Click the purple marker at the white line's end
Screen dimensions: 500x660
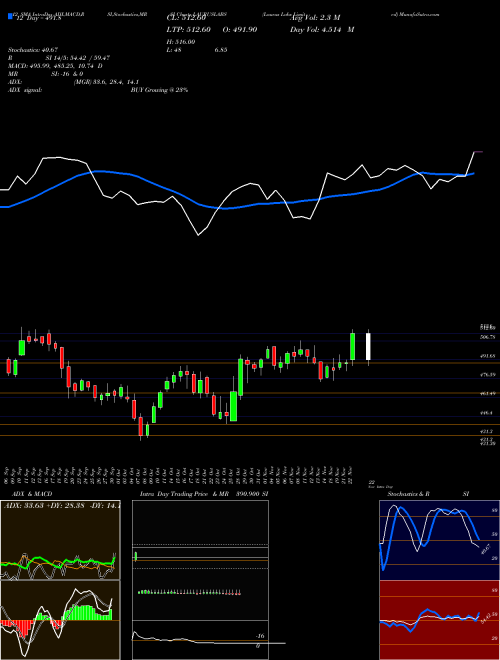click(x=479, y=152)
